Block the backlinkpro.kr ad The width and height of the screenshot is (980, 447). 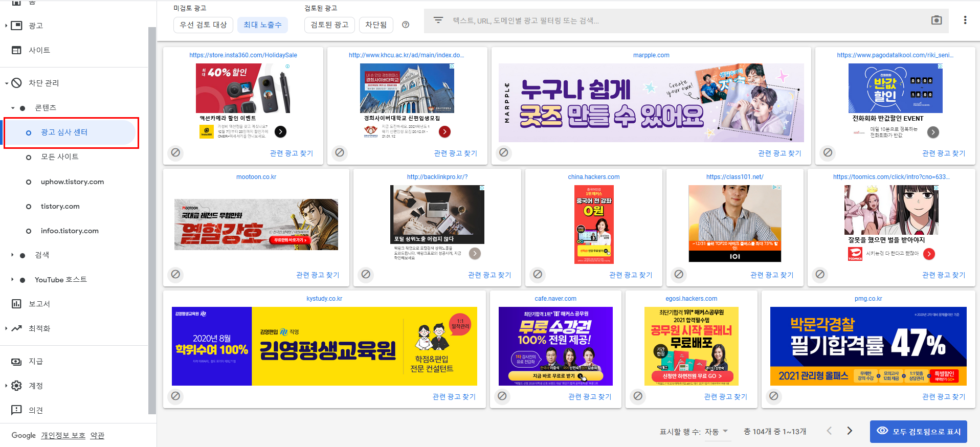(366, 274)
